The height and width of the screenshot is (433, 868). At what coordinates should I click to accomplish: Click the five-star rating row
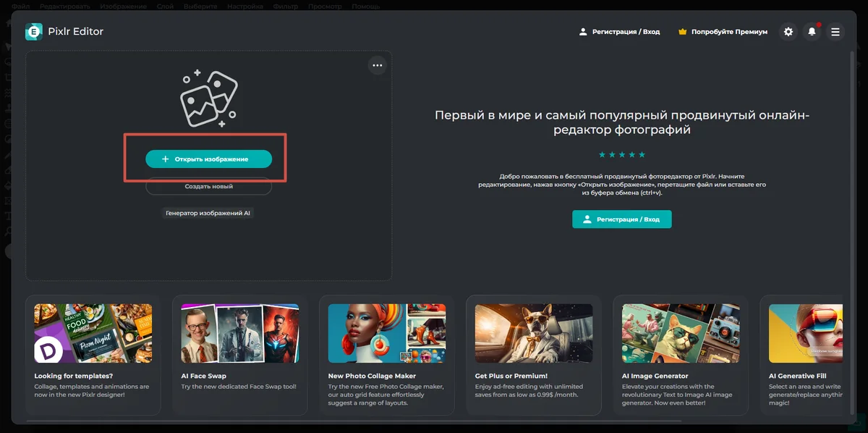621,155
